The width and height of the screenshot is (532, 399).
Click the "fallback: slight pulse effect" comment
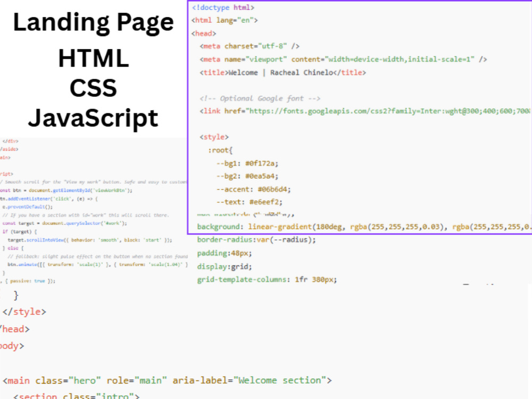click(98, 256)
